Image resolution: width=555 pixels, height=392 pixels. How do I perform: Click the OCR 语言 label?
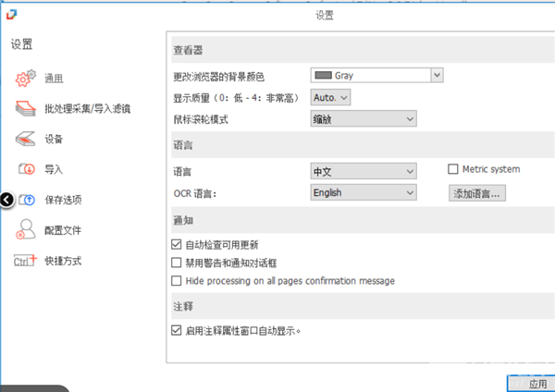coord(195,193)
